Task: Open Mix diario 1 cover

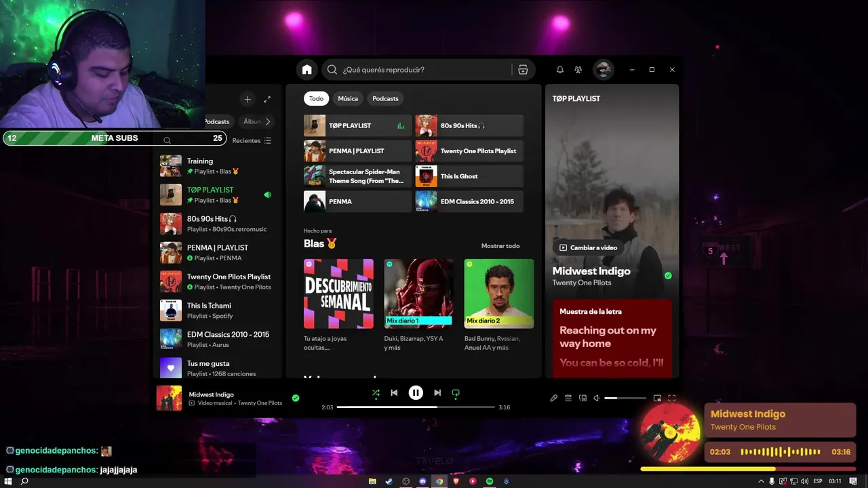Action: 418,293
